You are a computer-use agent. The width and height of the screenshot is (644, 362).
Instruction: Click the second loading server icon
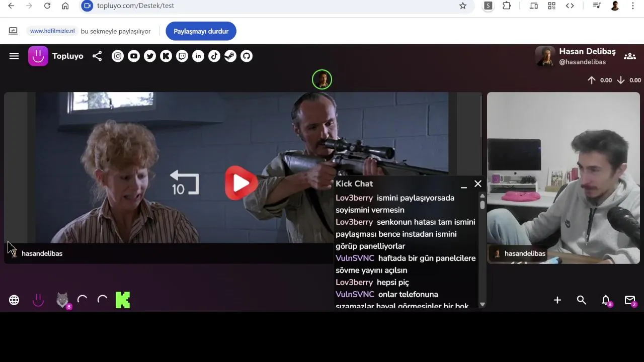click(x=103, y=300)
